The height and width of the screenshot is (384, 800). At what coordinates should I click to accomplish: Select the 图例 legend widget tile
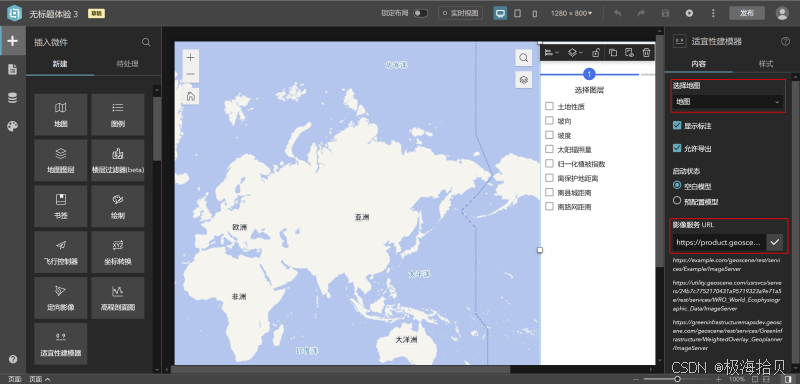(118, 115)
